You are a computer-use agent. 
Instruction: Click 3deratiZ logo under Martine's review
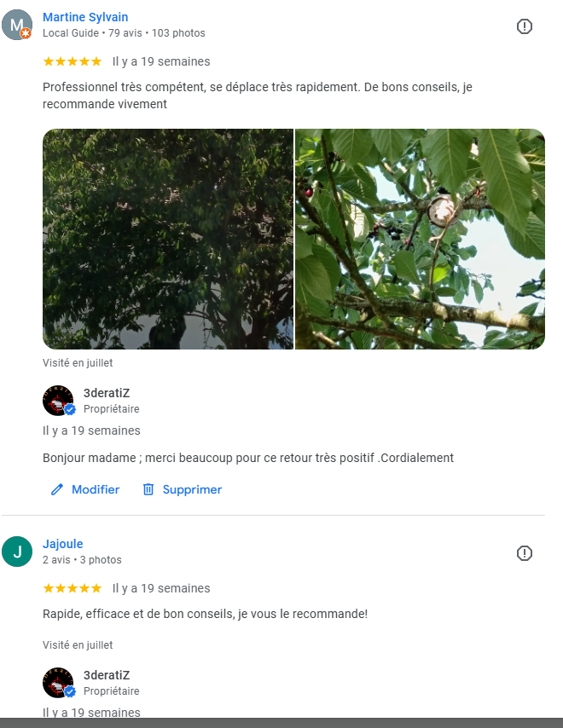(x=59, y=400)
